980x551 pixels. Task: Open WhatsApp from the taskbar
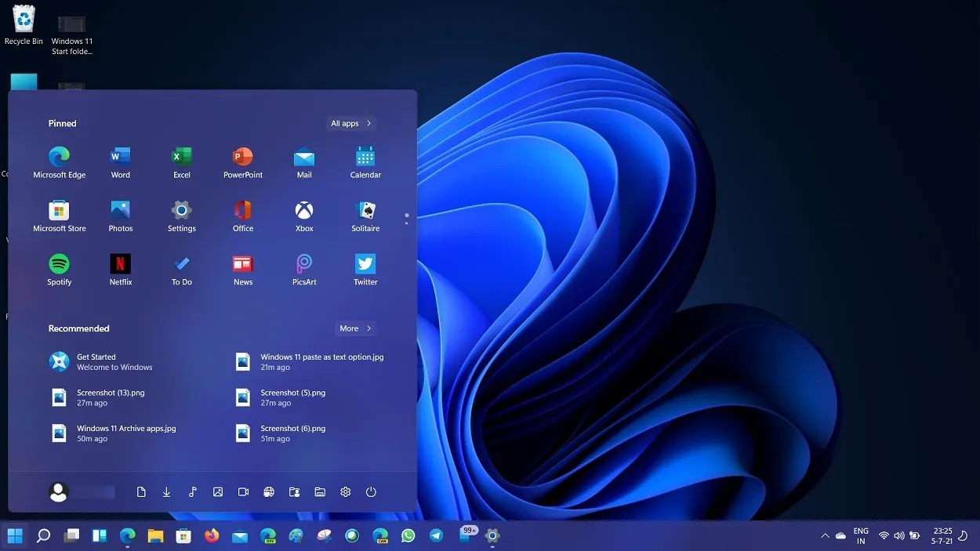click(x=408, y=536)
